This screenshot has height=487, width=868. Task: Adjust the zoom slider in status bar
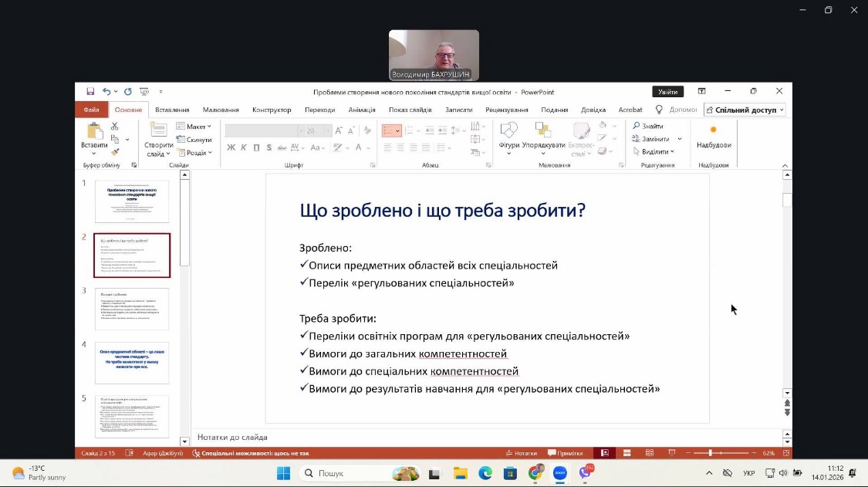pos(711,453)
